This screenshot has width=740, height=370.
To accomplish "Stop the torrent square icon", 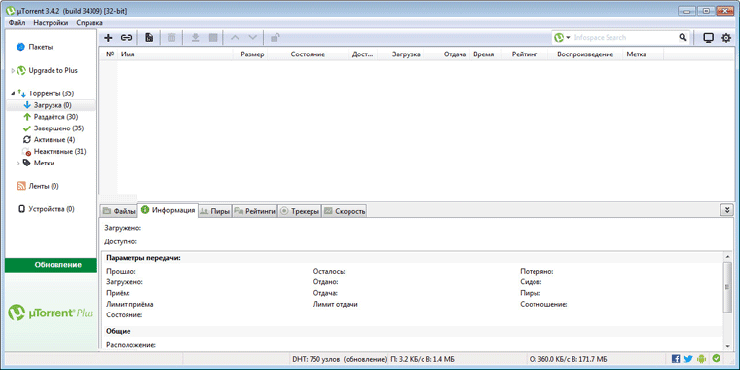I will pos(213,38).
